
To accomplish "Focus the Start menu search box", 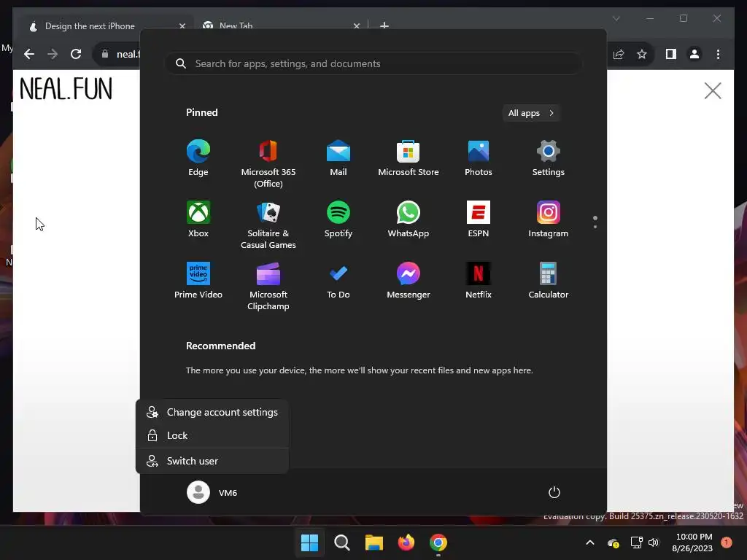I will pyautogui.click(x=373, y=64).
